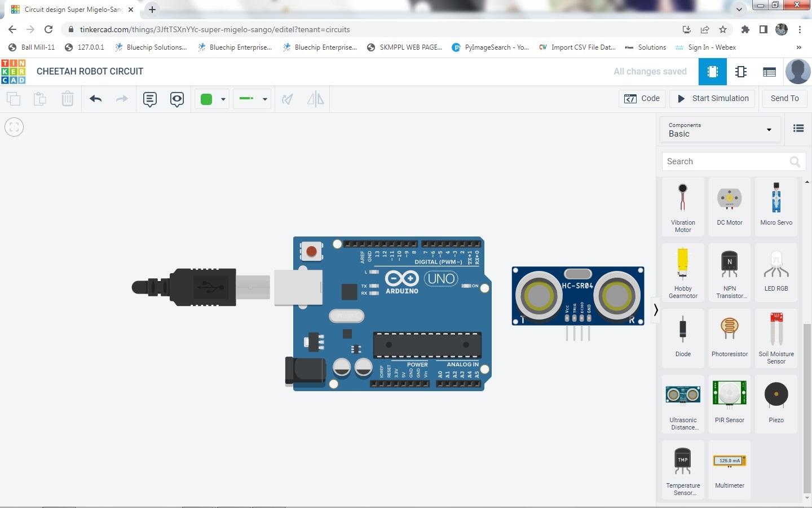Select the Piezo component
Viewport: 812px width, 508px height.
(776, 404)
